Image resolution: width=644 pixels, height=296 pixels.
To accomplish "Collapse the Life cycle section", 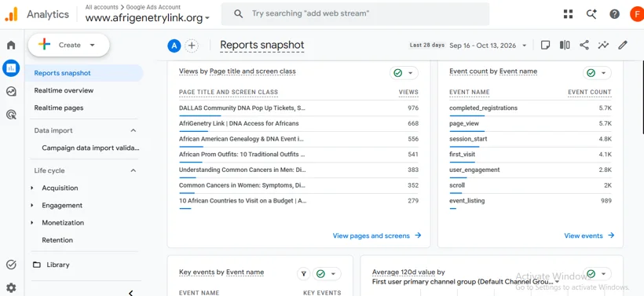I will (x=133, y=170).
